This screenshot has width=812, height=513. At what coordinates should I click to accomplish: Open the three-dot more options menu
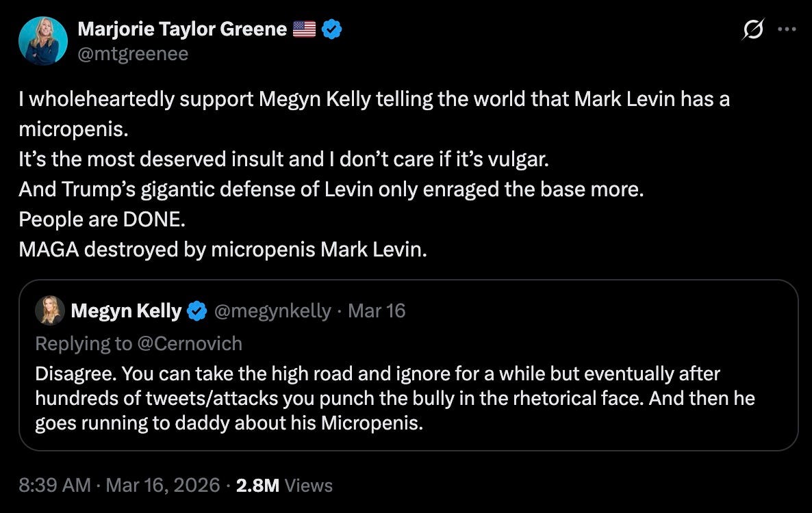coord(786,30)
